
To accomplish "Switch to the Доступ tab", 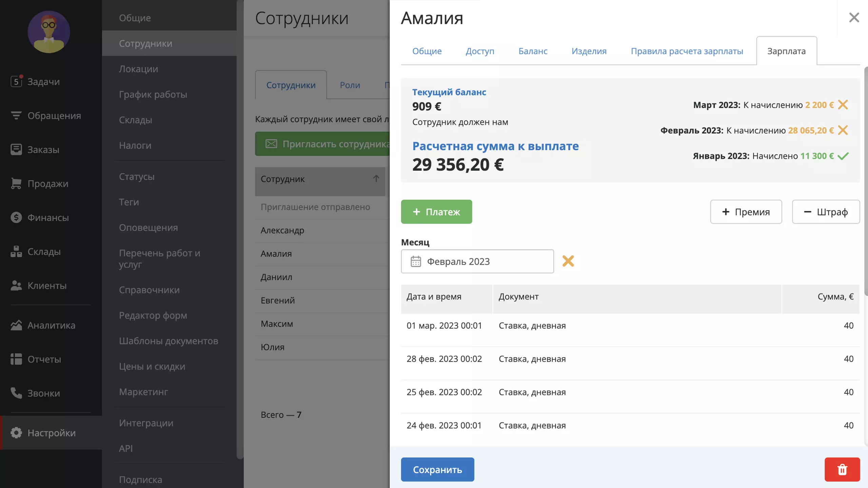I will coord(480,51).
